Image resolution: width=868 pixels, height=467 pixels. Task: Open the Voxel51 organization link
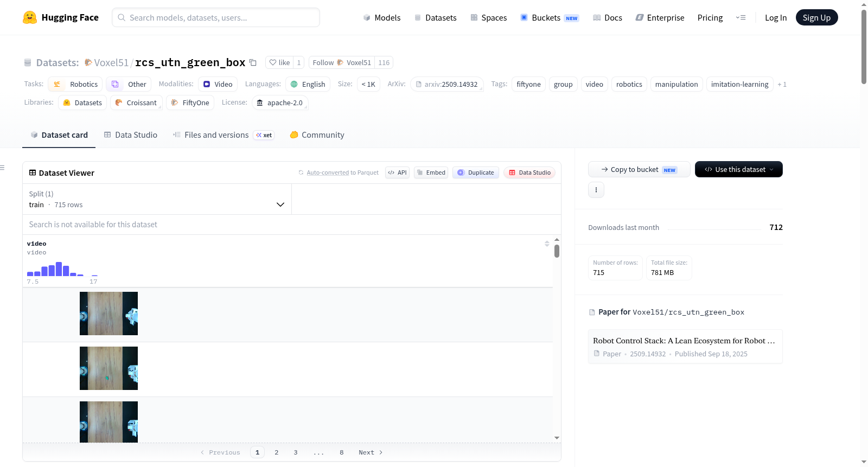111,62
